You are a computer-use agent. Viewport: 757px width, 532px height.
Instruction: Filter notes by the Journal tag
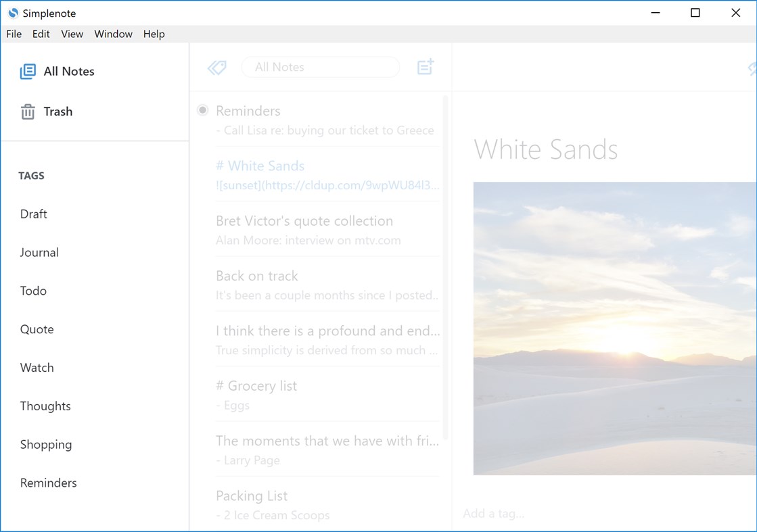click(39, 252)
